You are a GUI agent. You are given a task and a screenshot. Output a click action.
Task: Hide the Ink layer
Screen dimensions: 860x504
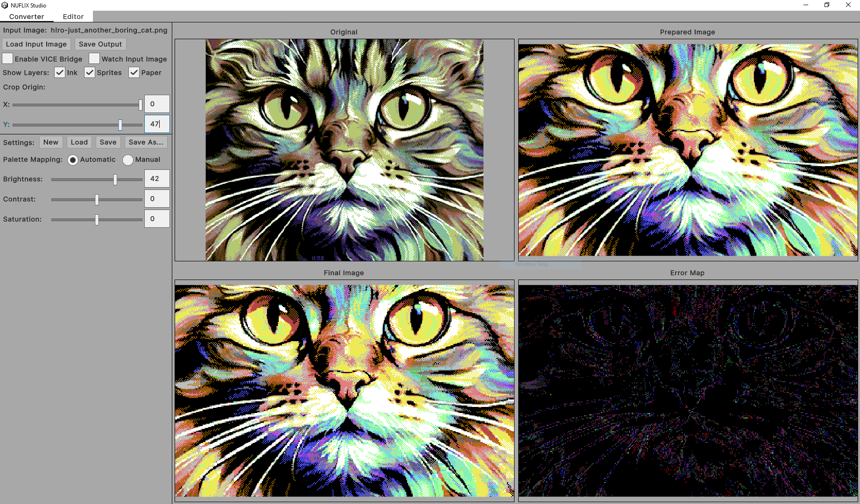(60, 72)
